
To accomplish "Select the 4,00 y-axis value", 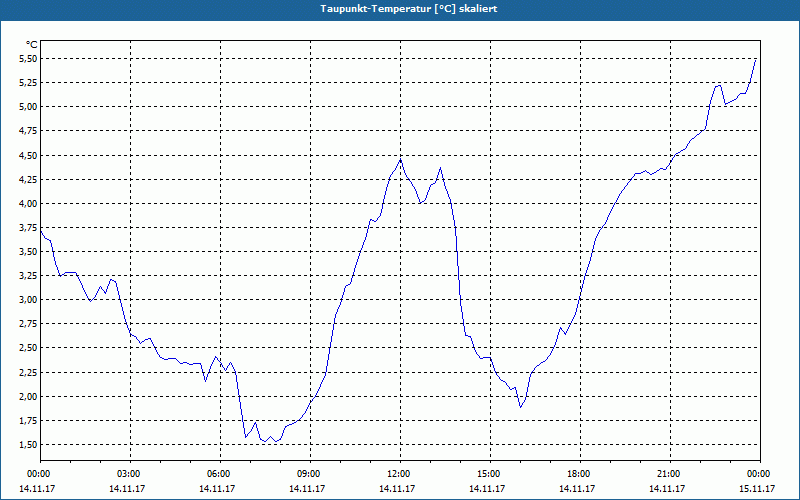I will pyautogui.click(x=28, y=204).
